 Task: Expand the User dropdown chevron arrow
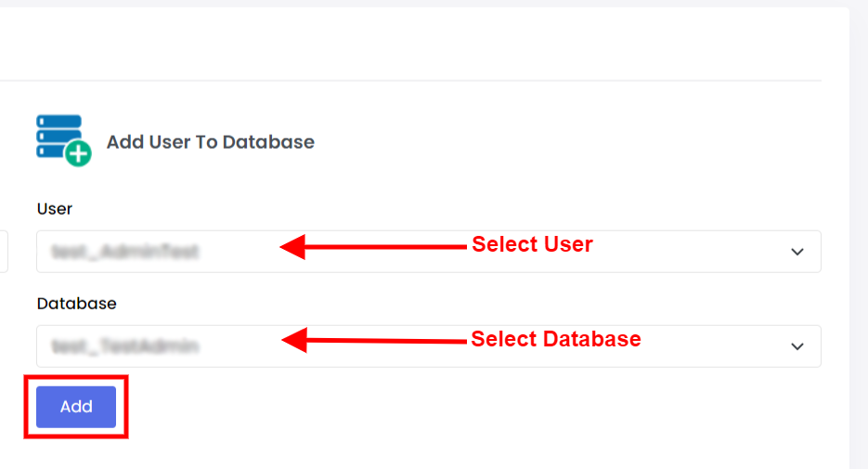(x=797, y=252)
